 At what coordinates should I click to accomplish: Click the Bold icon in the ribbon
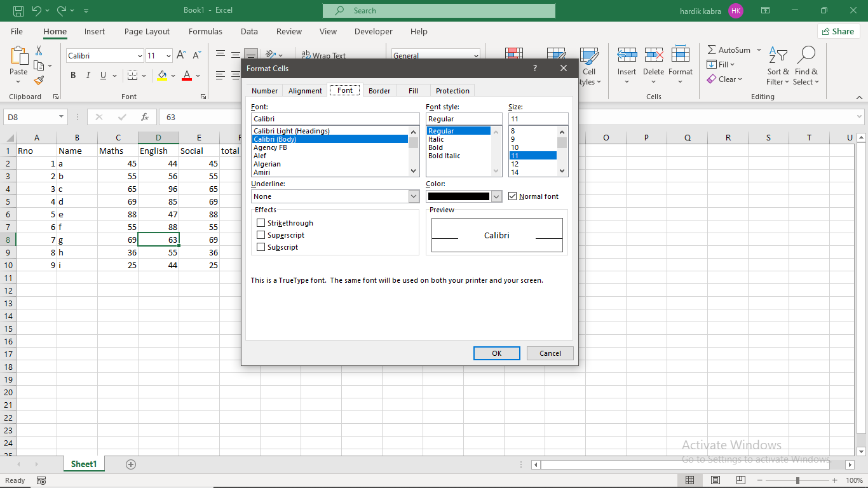tap(73, 76)
